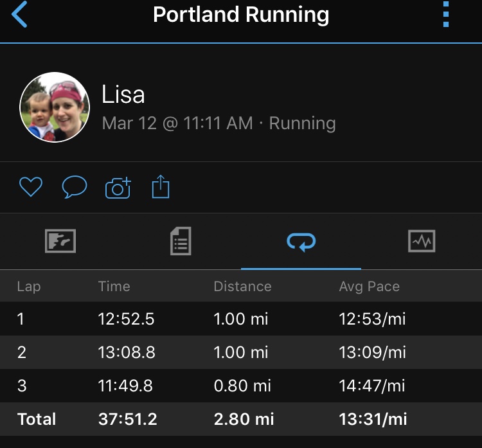Select the laps tab icon
This screenshot has width=482, height=448.
point(301,242)
